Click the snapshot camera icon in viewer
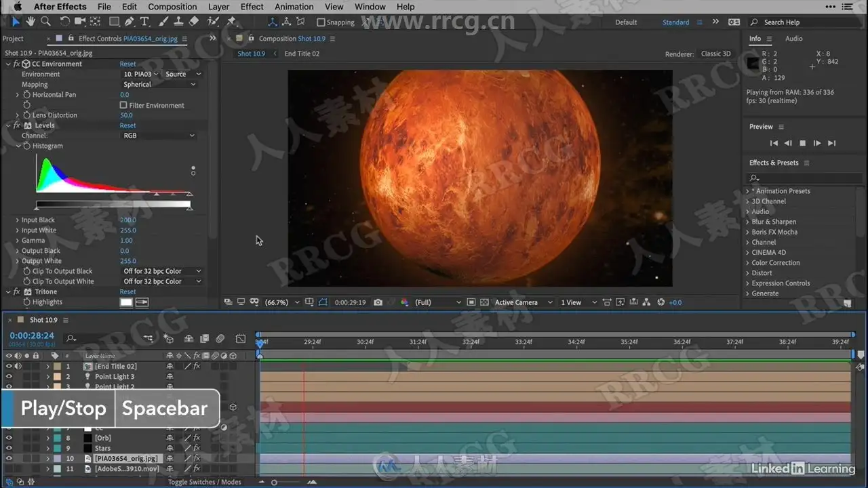 [x=378, y=302]
